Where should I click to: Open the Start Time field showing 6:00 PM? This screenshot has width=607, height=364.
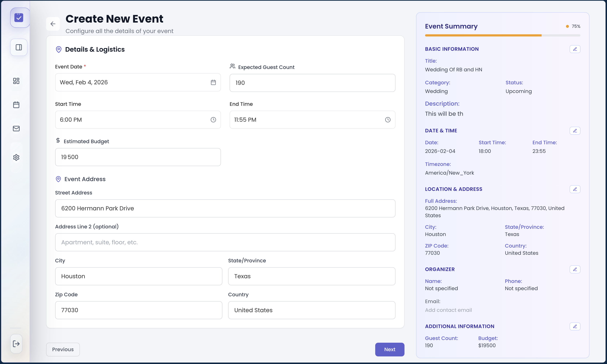tap(138, 120)
